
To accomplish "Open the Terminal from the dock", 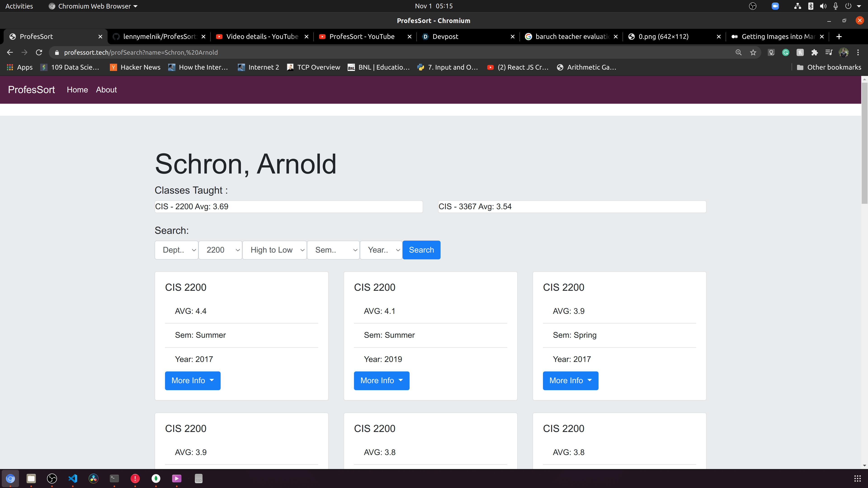I will (114, 478).
